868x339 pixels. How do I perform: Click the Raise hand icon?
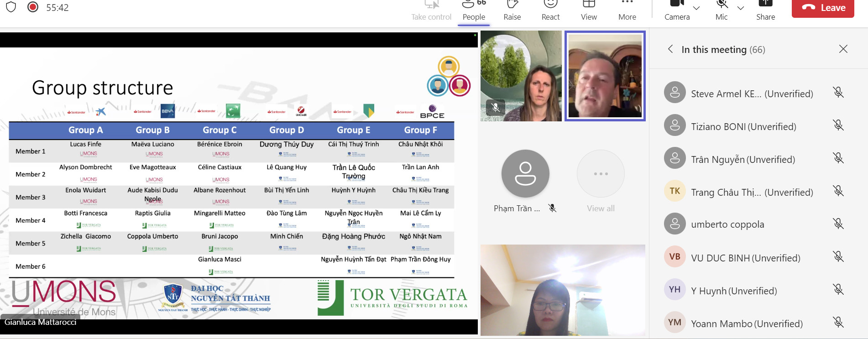pos(512,5)
